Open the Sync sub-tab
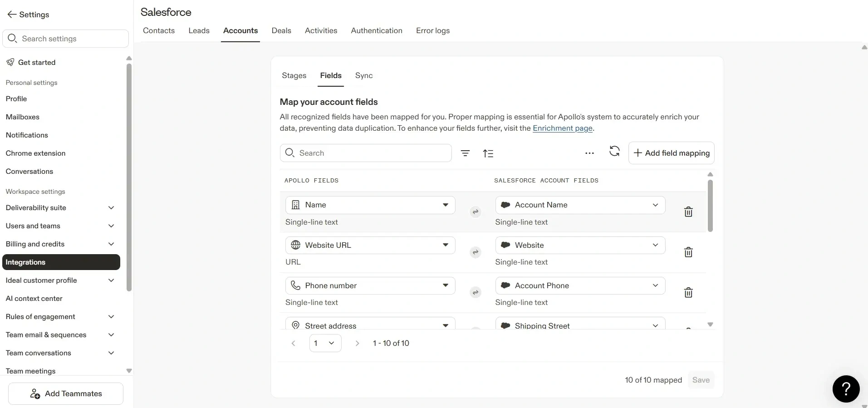This screenshot has height=408, width=868. (363, 76)
